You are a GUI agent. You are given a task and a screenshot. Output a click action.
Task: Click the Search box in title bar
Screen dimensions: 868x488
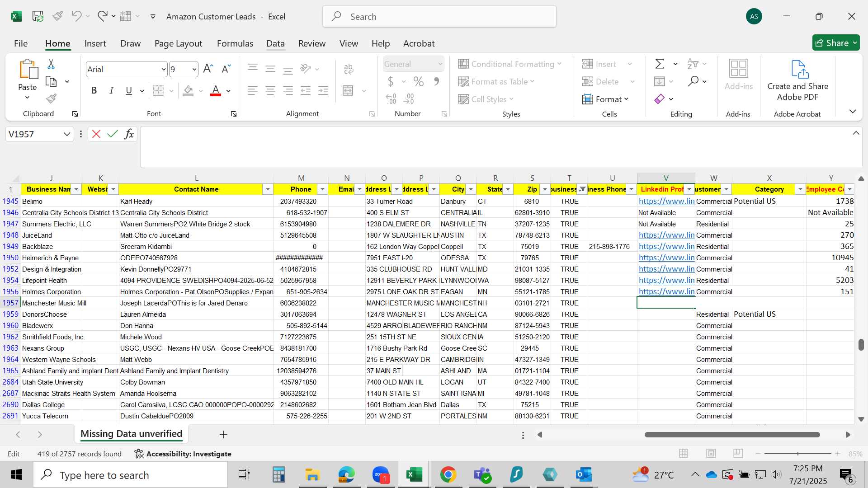point(439,17)
